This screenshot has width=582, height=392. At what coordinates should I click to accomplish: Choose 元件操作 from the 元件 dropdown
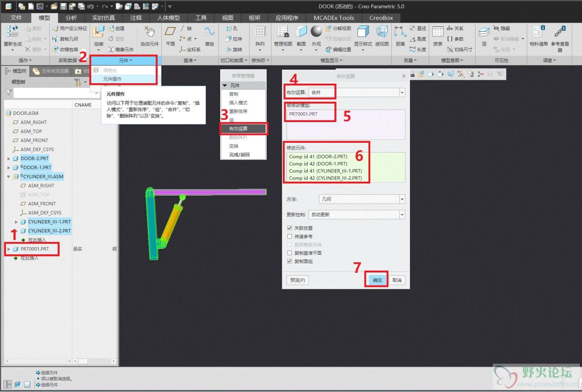[x=112, y=79]
